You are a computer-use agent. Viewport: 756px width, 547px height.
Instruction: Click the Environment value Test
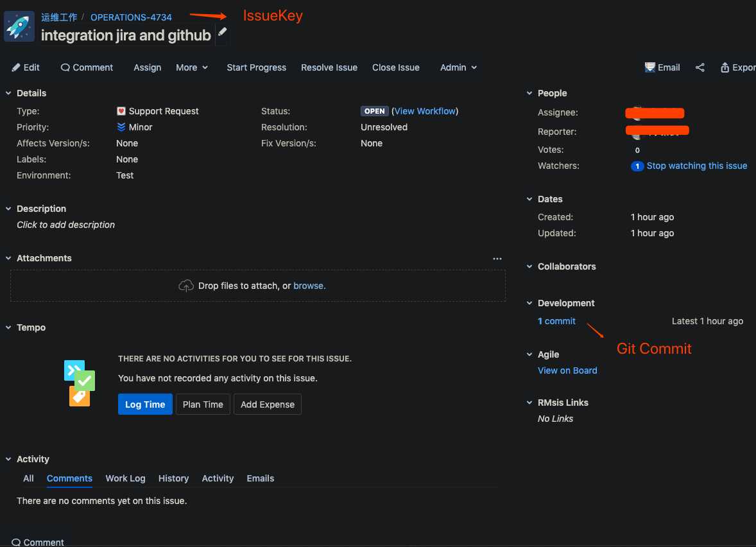click(125, 175)
